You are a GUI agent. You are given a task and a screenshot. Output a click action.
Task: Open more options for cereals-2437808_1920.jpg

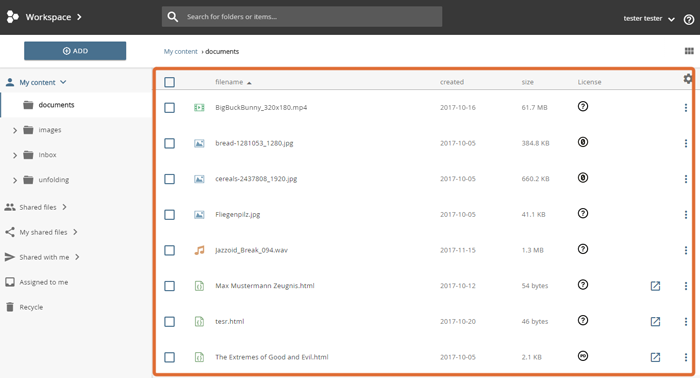[x=686, y=179]
